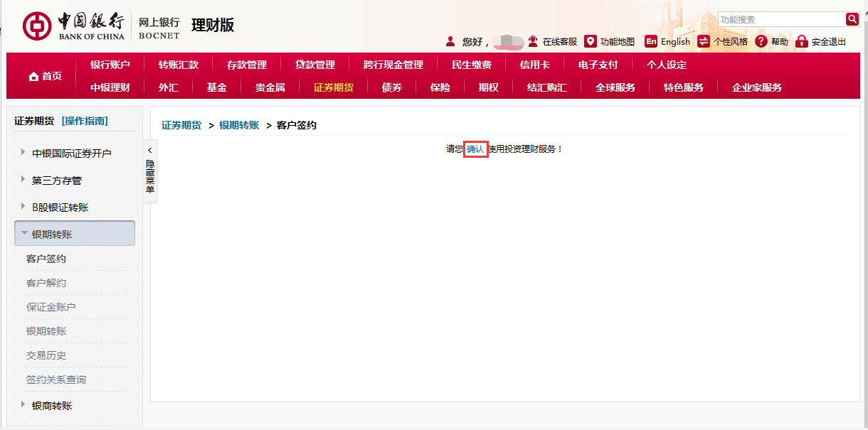This screenshot has height=430, width=868.
Task: Click the search magnifier icon
Action: coord(852,19)
